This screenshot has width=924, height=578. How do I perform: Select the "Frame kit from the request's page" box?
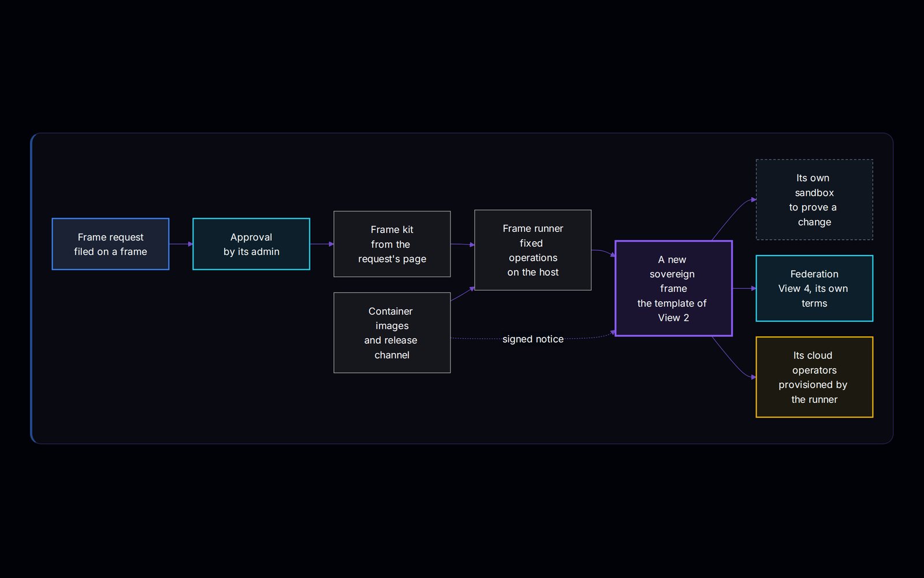pyautogui.click(x=392, y=244)
